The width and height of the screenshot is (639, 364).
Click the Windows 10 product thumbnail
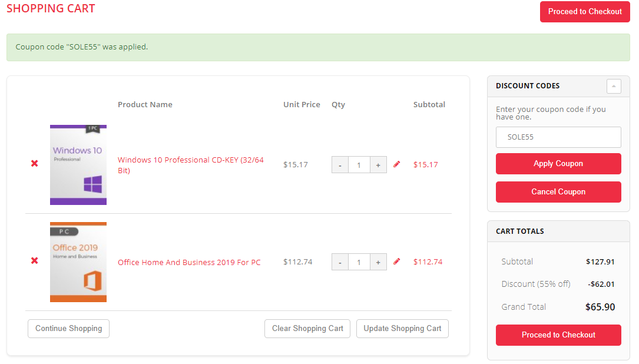click(x=78, y=165)
